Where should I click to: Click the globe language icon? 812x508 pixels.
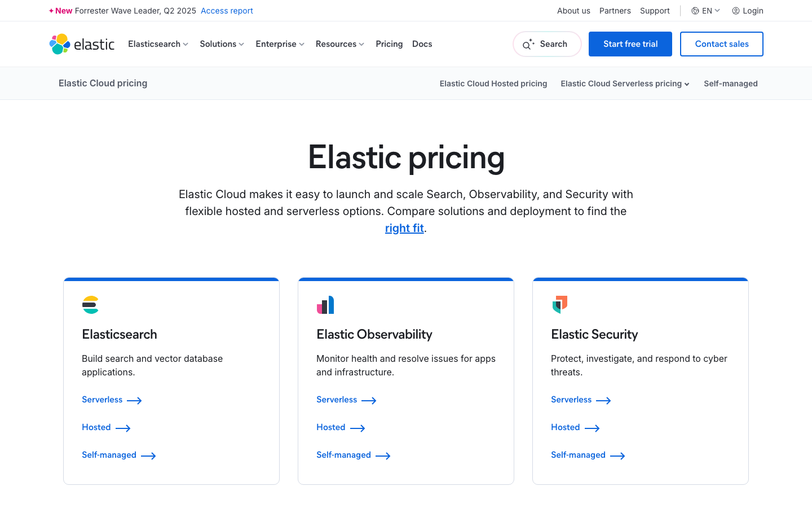695,11
